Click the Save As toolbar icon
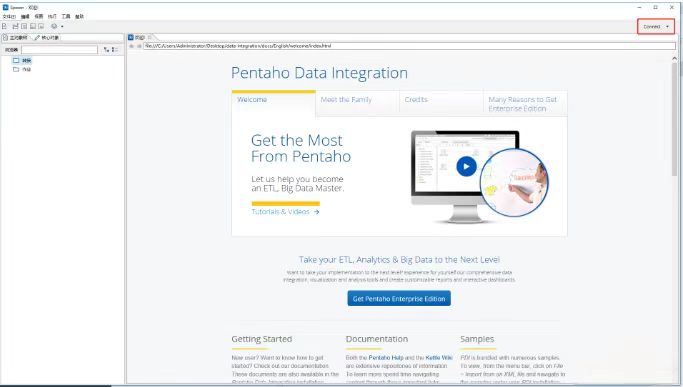Image resolution: width=683 pixels, height=387 pixels. pos(41,26)
